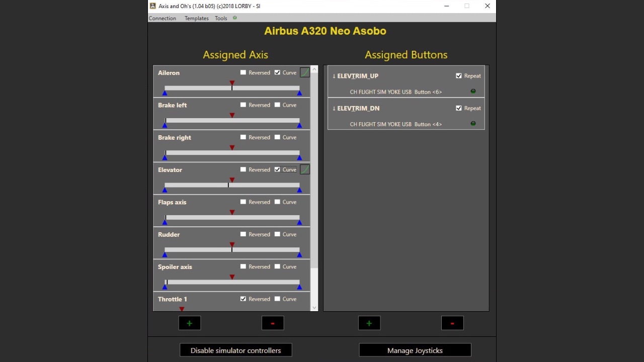Add a new assigned button with green plus
The image size is (644, 362).
click(x=369, y=323)
